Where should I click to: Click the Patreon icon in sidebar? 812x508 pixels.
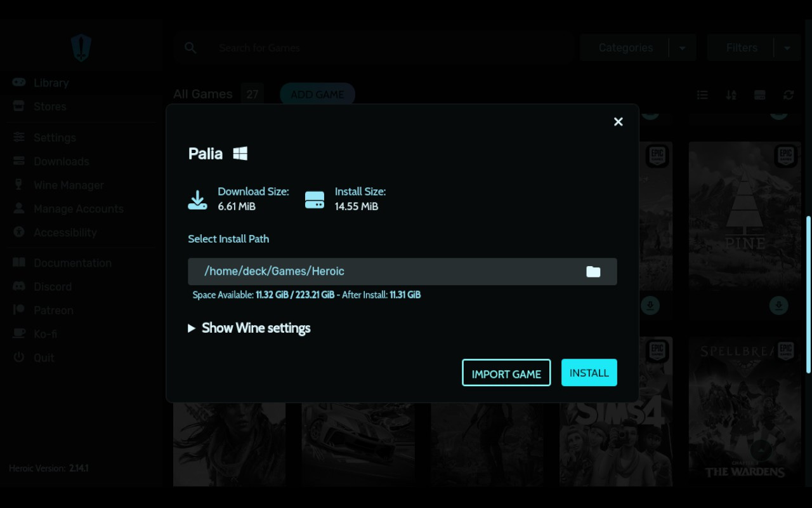[19, 310]
